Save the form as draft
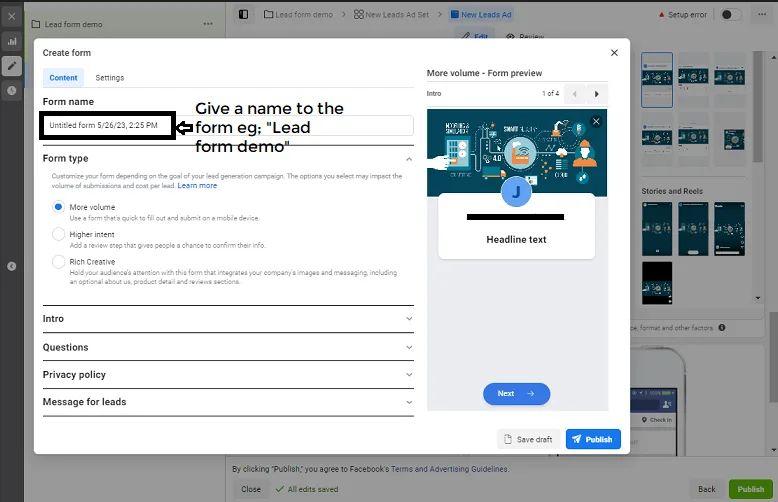 (x=528, y=439)
